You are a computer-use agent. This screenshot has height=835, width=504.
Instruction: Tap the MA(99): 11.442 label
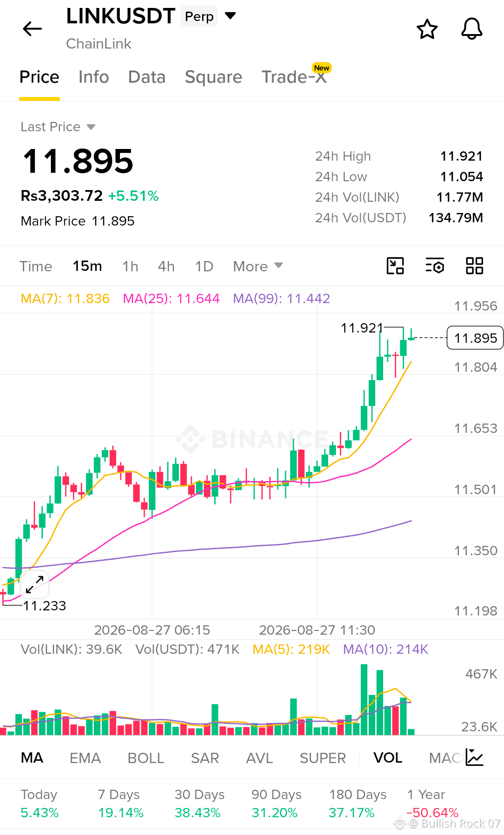[281, 298]
